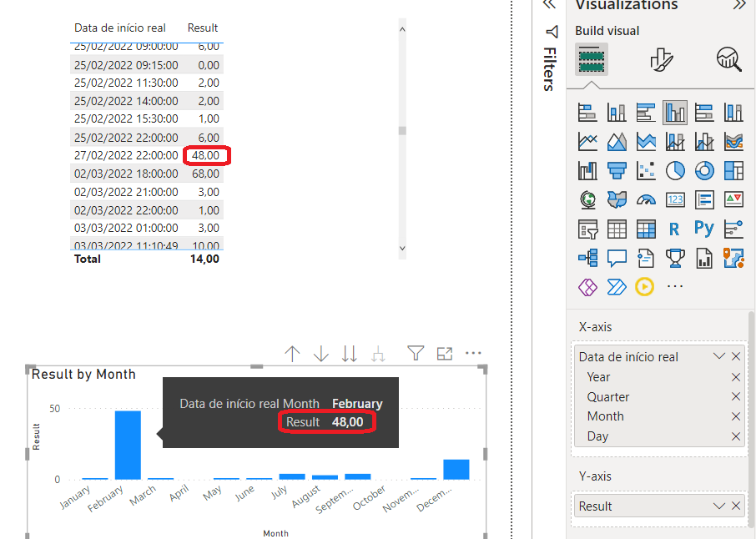Insert a Waterfall chart visual

[587, 170]
